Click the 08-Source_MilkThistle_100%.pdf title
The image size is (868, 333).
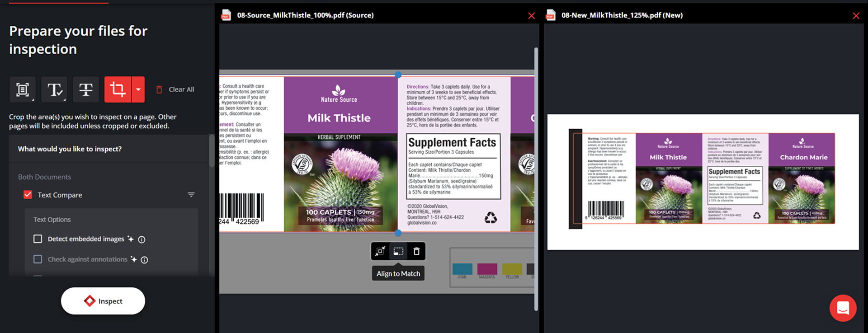tap(306, 15)
